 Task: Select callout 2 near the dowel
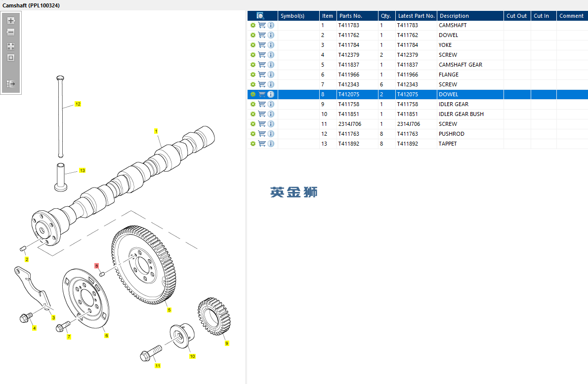tap(27, 259)
